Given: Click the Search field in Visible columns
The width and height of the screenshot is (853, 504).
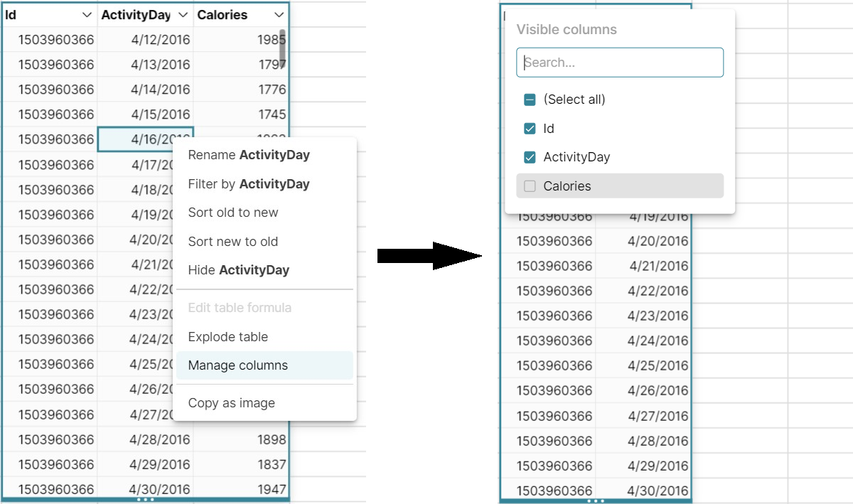Looking at the screenshot, I should 620,63.
